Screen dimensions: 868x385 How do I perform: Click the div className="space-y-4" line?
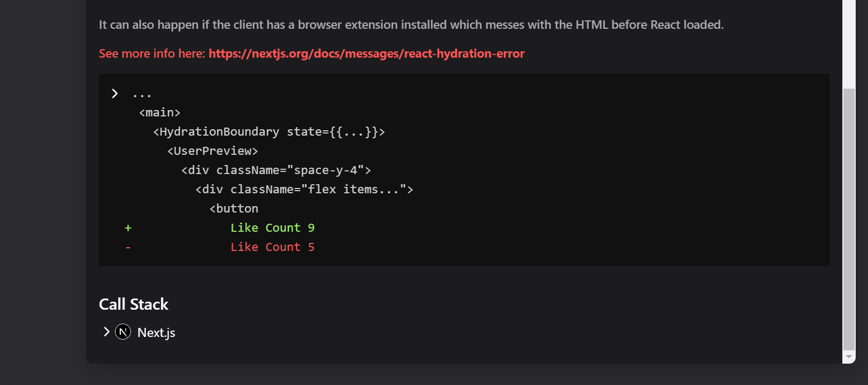[x=276, y=170]
